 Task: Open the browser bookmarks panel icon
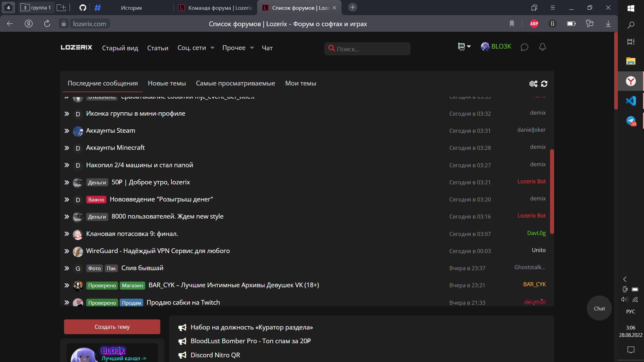click(x=534, y=7)
